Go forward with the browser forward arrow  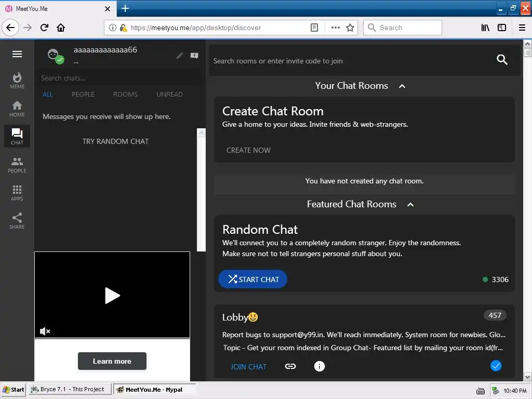(28, 28)
